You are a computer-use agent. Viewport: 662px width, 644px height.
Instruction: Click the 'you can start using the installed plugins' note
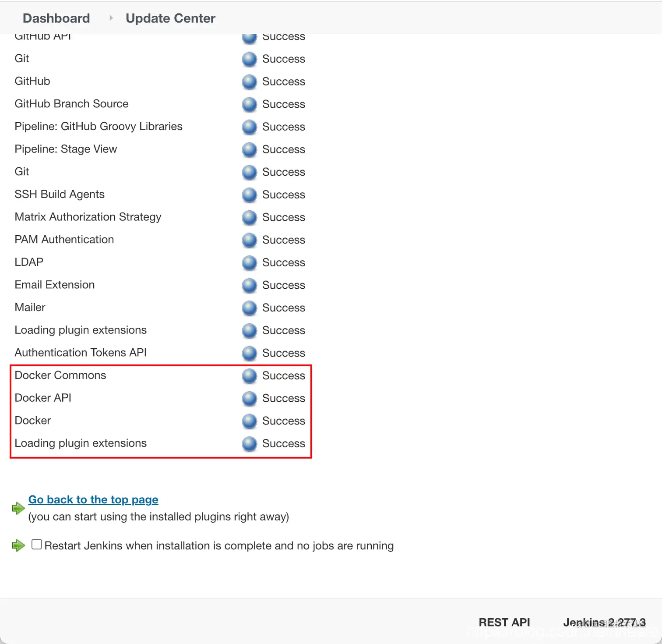[158, 517]
